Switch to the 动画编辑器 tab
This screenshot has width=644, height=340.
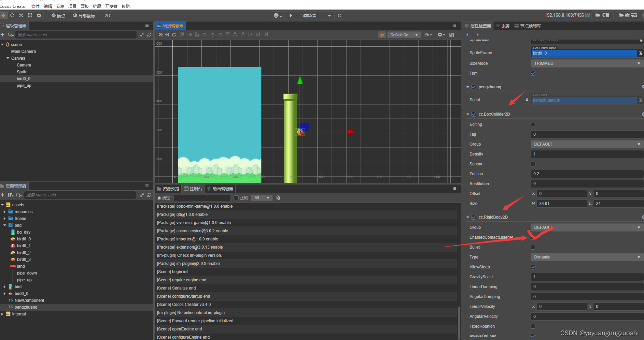coord(220,189)
